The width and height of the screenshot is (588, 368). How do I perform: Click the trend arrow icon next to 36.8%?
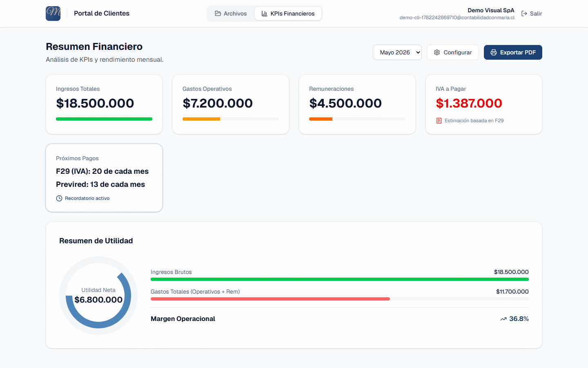pyautogui.click(x=503, y=319)
